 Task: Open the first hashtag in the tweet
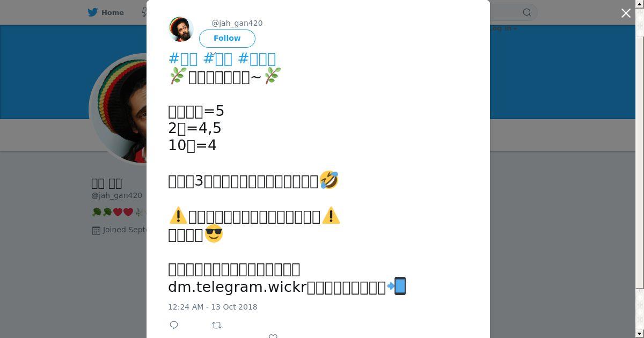(x=183, y=58)
